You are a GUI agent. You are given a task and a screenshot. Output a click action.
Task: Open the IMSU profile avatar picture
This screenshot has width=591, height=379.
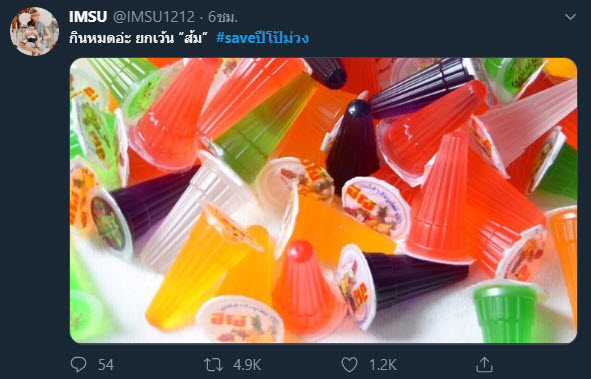tap(34, 32)
